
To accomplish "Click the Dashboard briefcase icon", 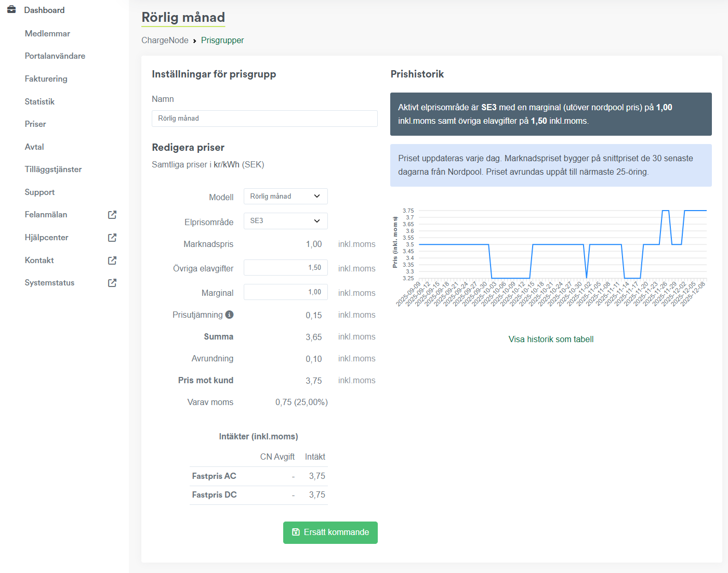I will (11, 10).
